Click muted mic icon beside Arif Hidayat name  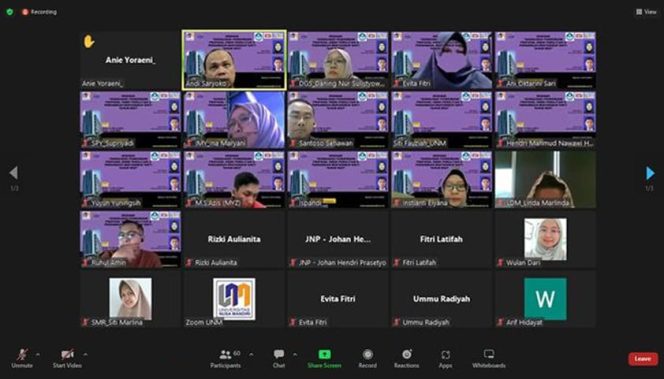(x=501, y=322)
